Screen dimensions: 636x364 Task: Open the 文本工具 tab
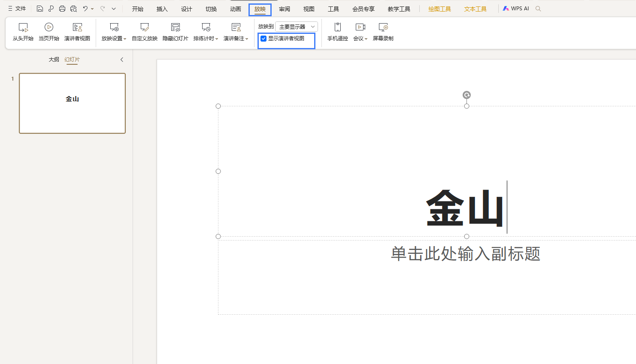(475, 9)
